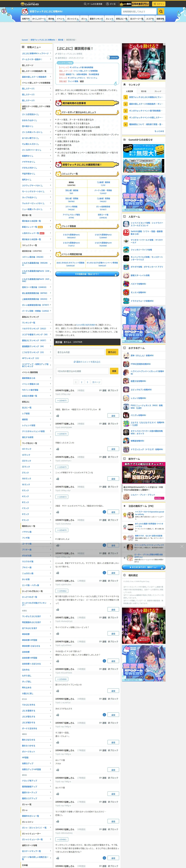The width and height of the screenshot is (186, 868).
Task: Click その他掲示板一覧はコチラ button
Action: pyautogui.click(x=87, y=274)
